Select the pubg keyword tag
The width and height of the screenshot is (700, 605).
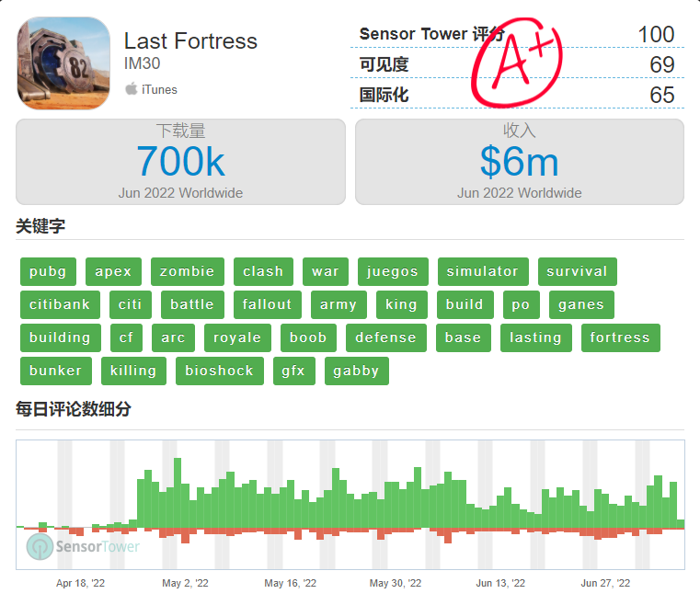[48, 271]
